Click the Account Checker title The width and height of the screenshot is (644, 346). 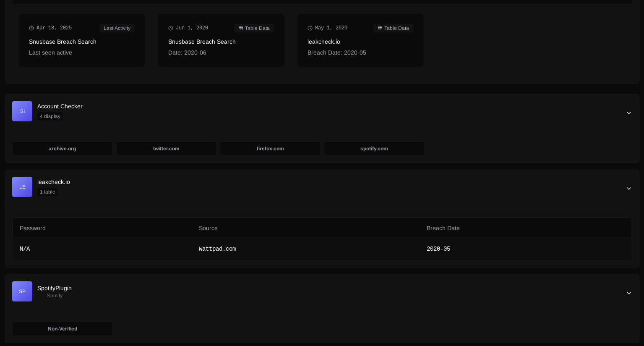(x=60, y=106)
